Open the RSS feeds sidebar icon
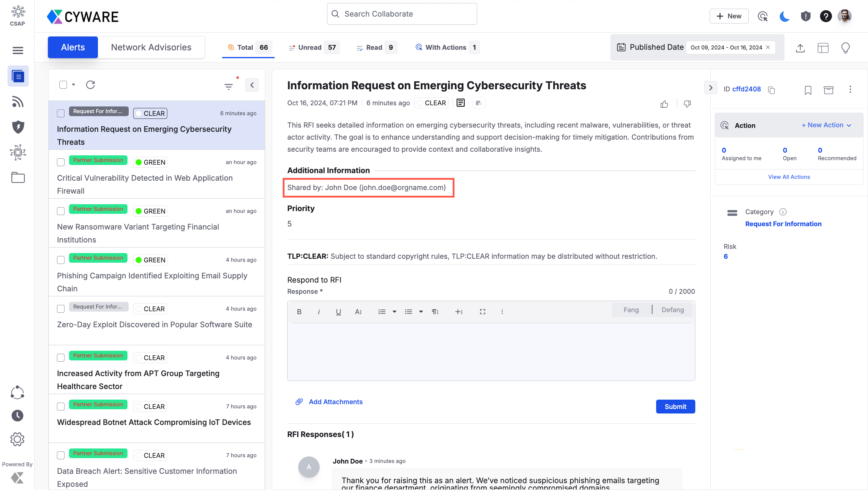 tap(18, 102)
